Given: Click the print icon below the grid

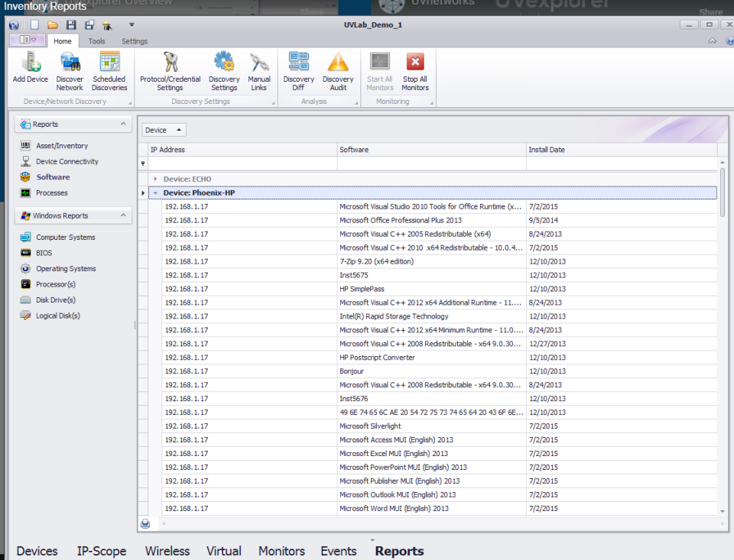Looking at the screenshot, I should [x=145, y=523].
